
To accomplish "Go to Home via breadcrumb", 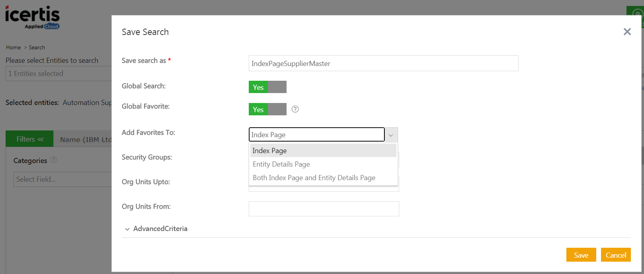I will click(13, 47).
